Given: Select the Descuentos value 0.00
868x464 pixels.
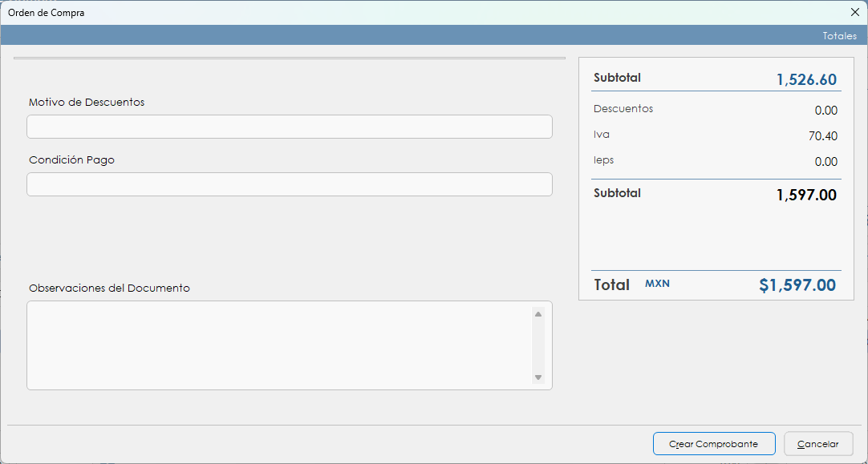Looking at the screenshot, I should tap(825, 111).
